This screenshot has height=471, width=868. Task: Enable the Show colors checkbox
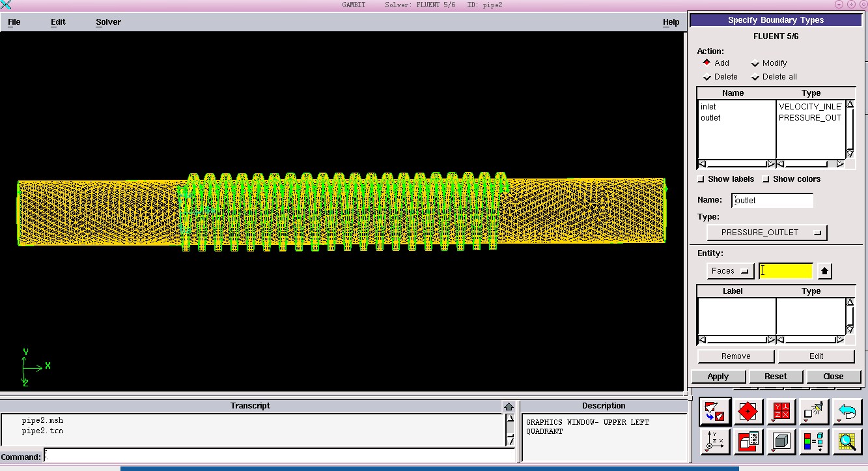pyautogui.click(x=766, y=179)
